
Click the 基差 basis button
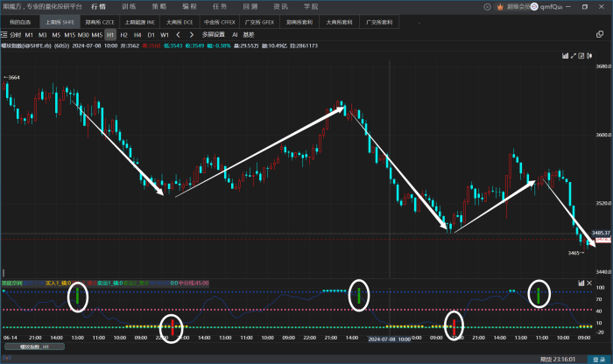click(248, 34)
